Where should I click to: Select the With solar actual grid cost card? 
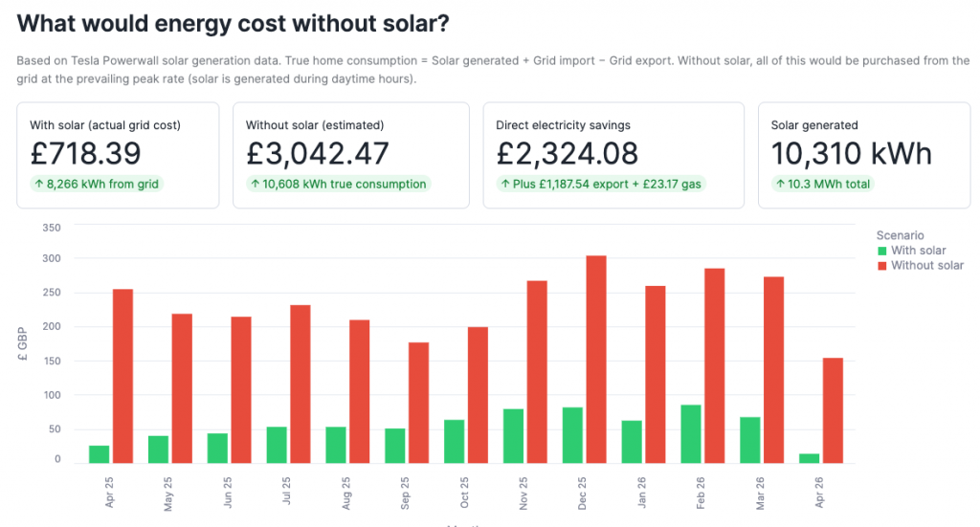click(118, 155)
